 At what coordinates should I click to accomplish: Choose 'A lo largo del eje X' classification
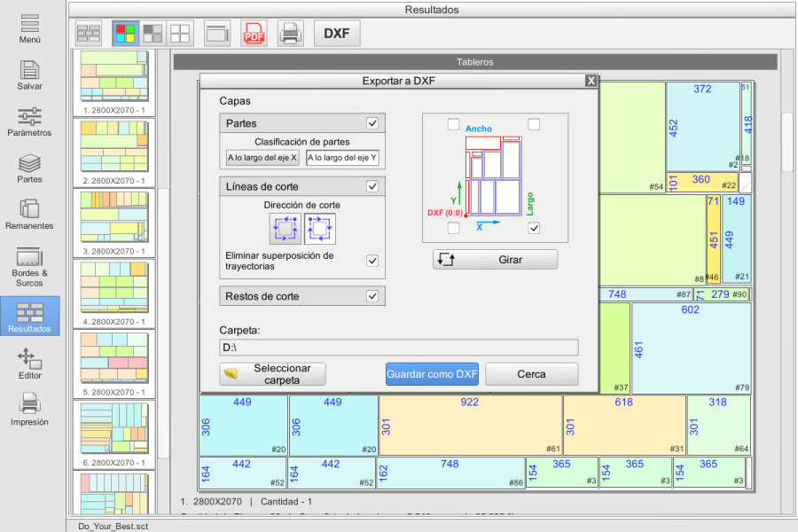point(262,158)
